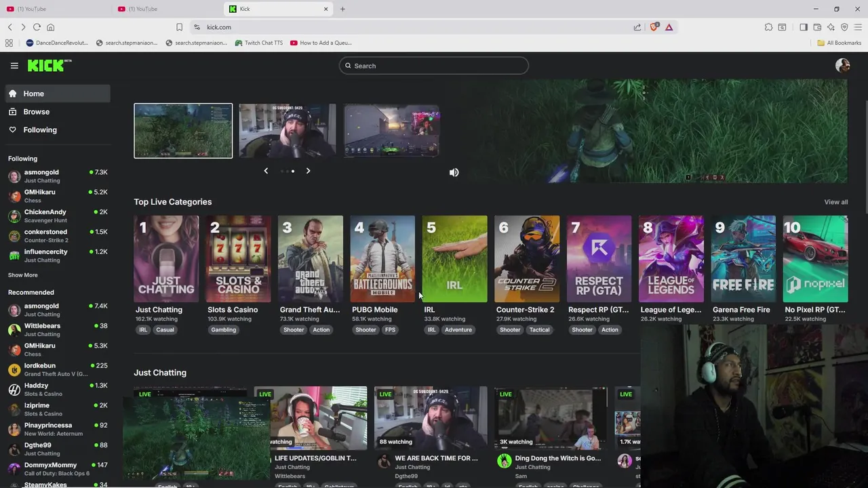
Task: Mute the featured stream volume
Action: pos(454,172)
